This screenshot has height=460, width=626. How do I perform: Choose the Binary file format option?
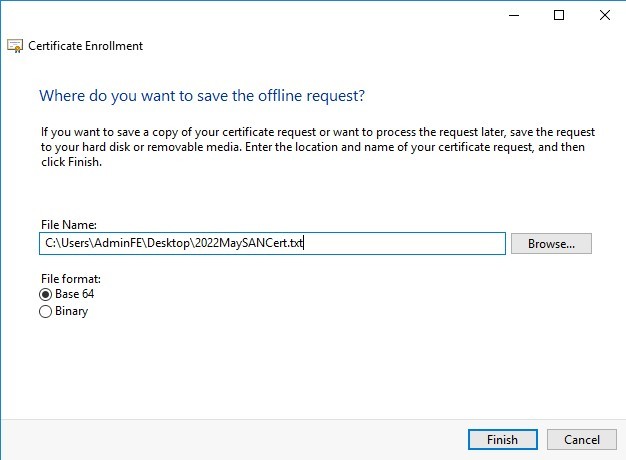pyautogui.click(x=45, y=312)
